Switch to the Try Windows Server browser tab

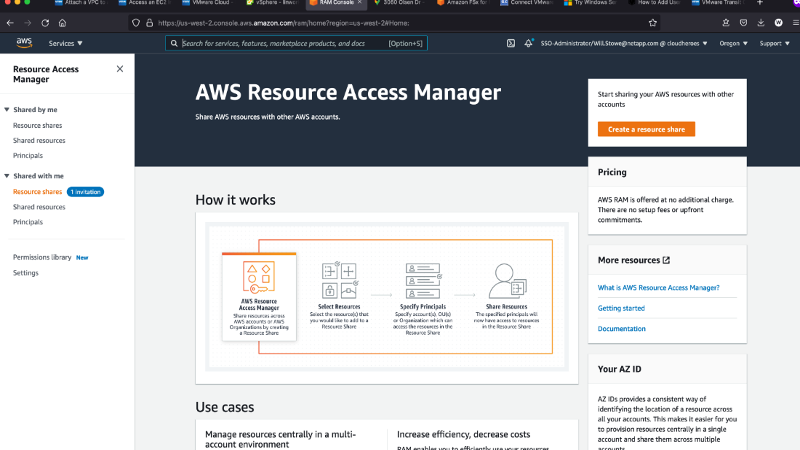[x=592, y=3]
